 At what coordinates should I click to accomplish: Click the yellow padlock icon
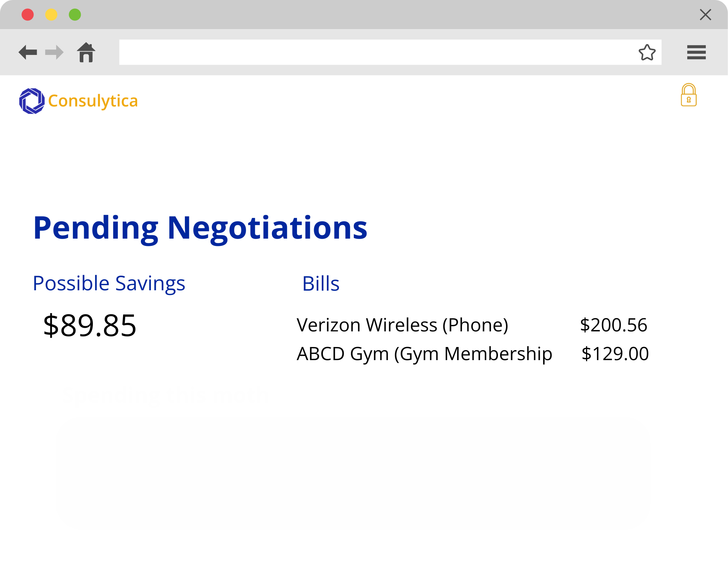[689, 95]
